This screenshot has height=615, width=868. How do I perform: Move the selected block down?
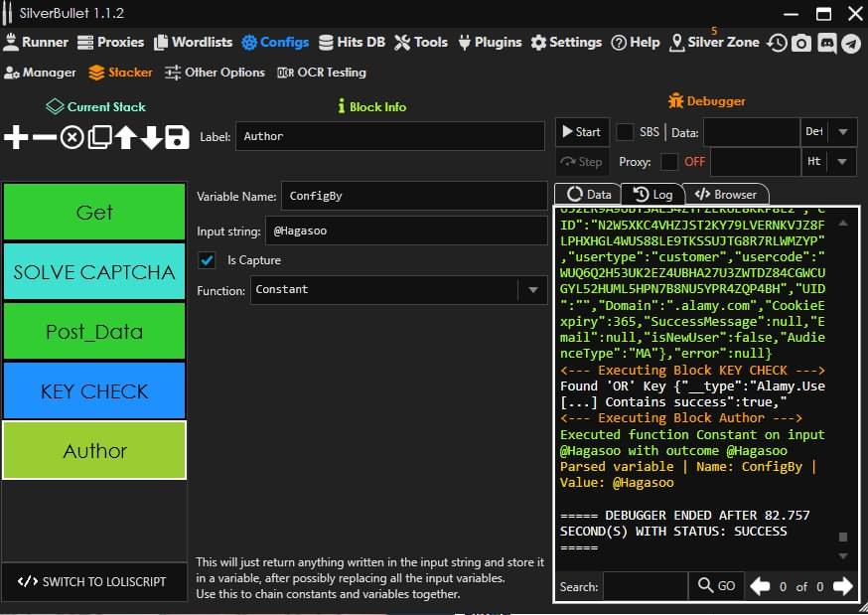click(x=151, y=138)
